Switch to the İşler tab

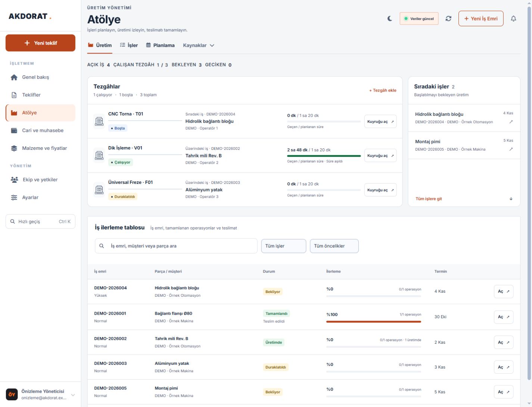point(129,45)
